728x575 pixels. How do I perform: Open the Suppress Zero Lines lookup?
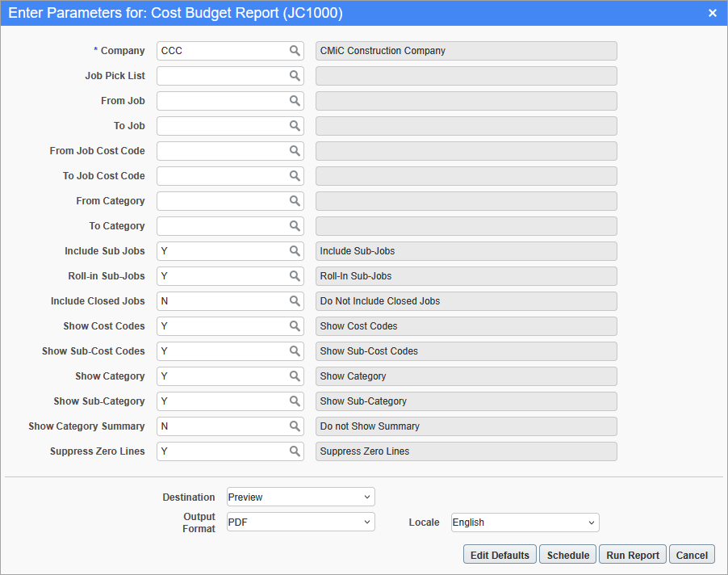(295, 451)
